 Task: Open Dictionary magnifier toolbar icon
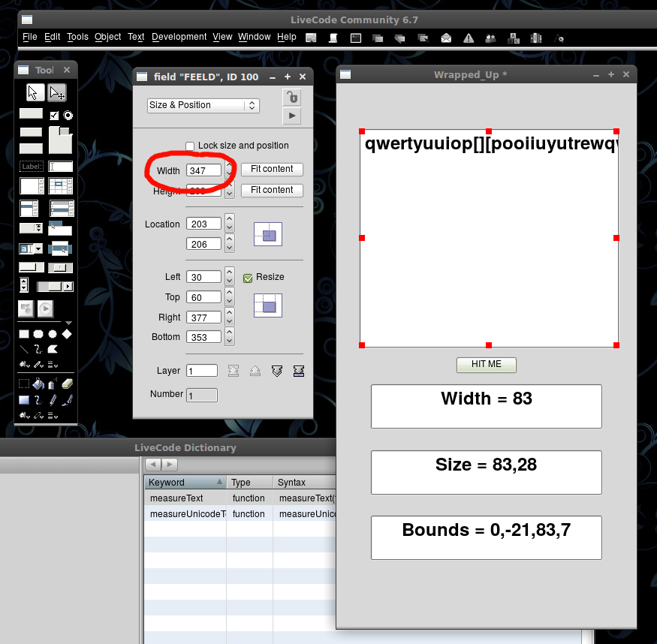tap(559, 38)
